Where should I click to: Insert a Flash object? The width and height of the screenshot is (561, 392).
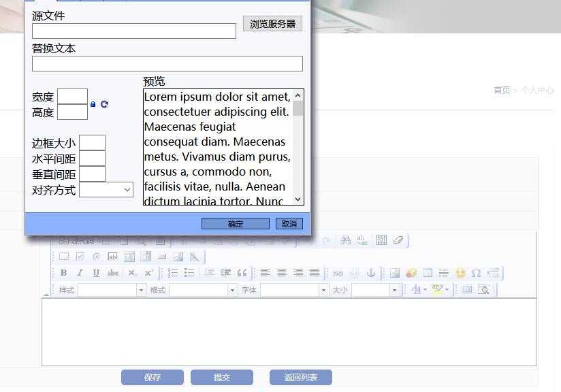click(x=411, y=273)
